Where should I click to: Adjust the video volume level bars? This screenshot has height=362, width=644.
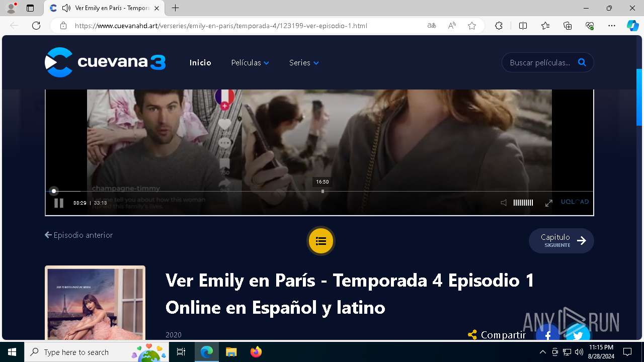[x=523, y=203]
